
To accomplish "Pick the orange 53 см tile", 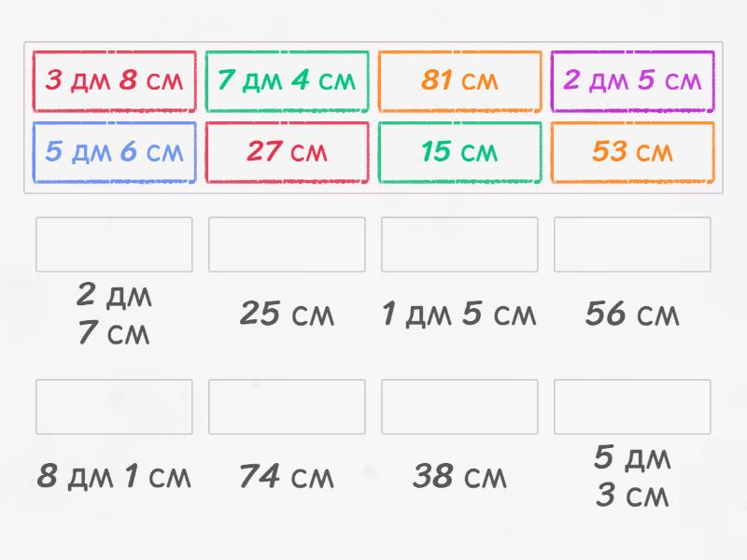I will [632, 152].
